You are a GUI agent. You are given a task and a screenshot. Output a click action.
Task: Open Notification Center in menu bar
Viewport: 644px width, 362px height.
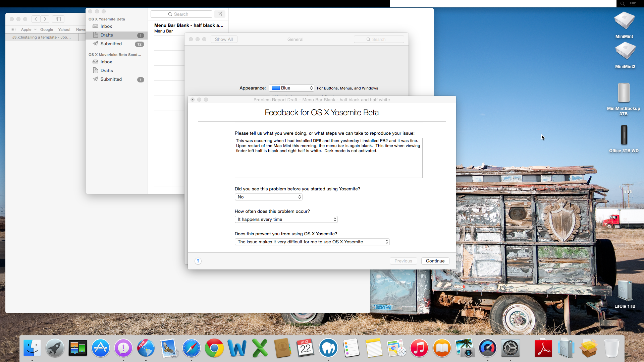(x=633, y=4)
